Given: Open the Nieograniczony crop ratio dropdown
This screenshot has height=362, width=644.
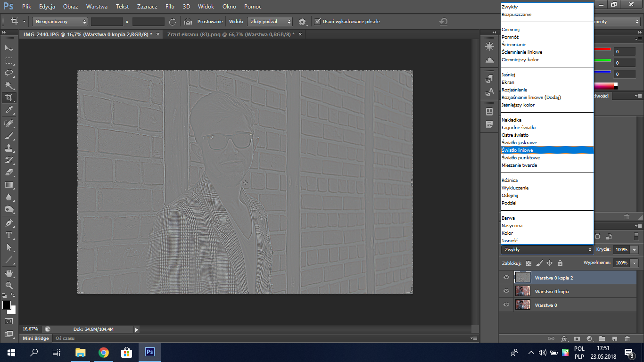Looking at the screenshot, I should pos(60,22).
